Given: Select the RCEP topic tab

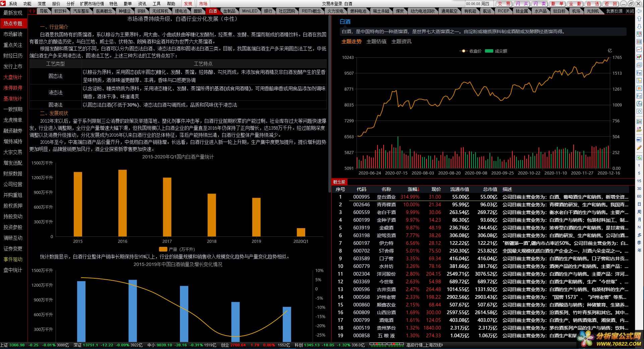Looking at the screenshot, I should pos(503,11).
